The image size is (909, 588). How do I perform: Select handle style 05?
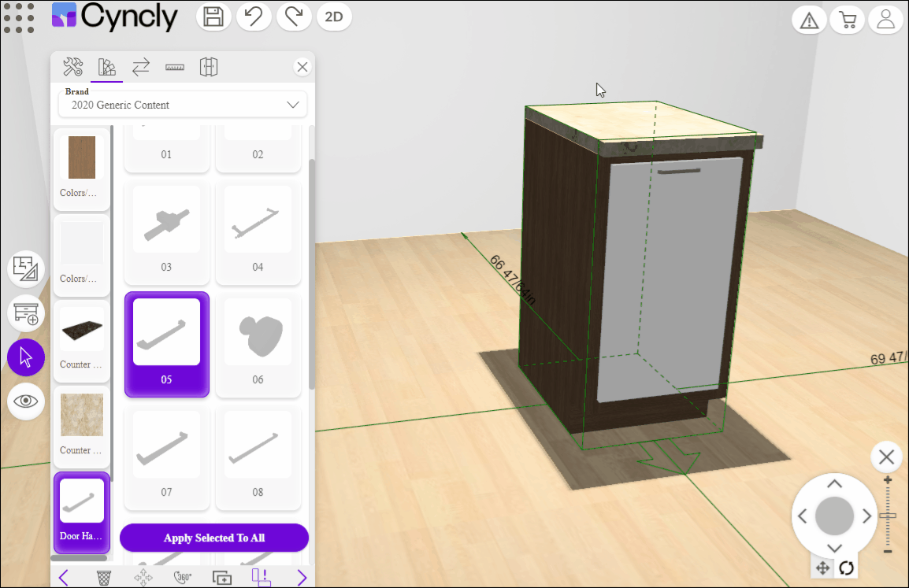[166, 344]
